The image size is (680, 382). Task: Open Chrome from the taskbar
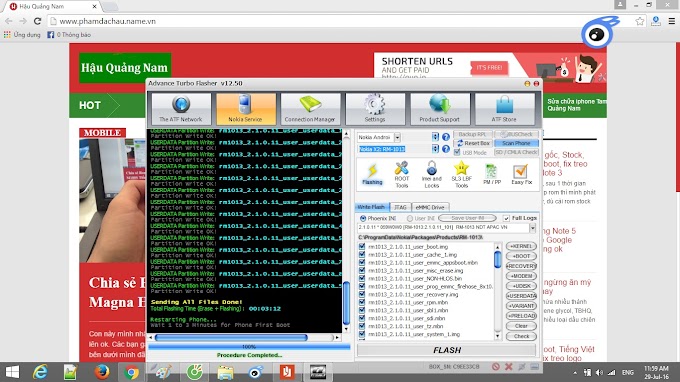pyautogui.click(x=131, y=372)
